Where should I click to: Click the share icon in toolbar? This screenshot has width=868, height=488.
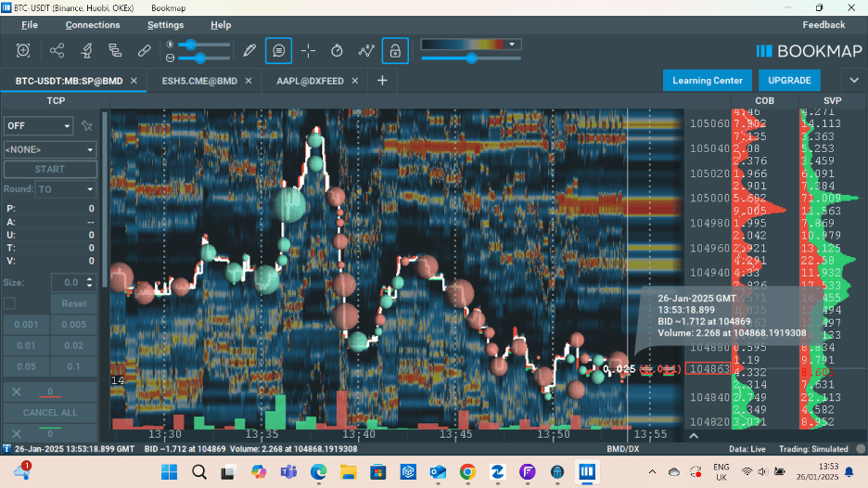[57, 50]
